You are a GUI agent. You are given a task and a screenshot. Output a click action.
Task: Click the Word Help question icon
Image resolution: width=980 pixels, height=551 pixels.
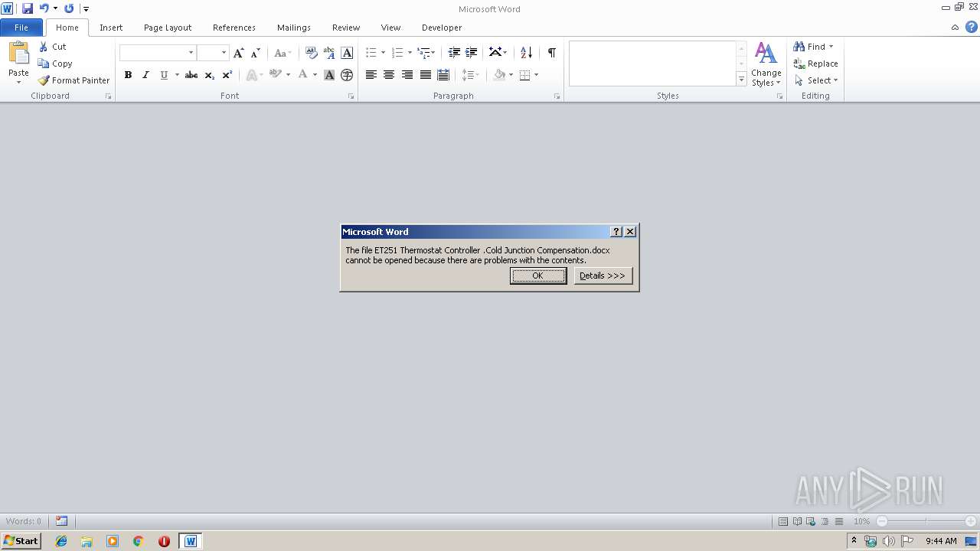pos(971,28)
